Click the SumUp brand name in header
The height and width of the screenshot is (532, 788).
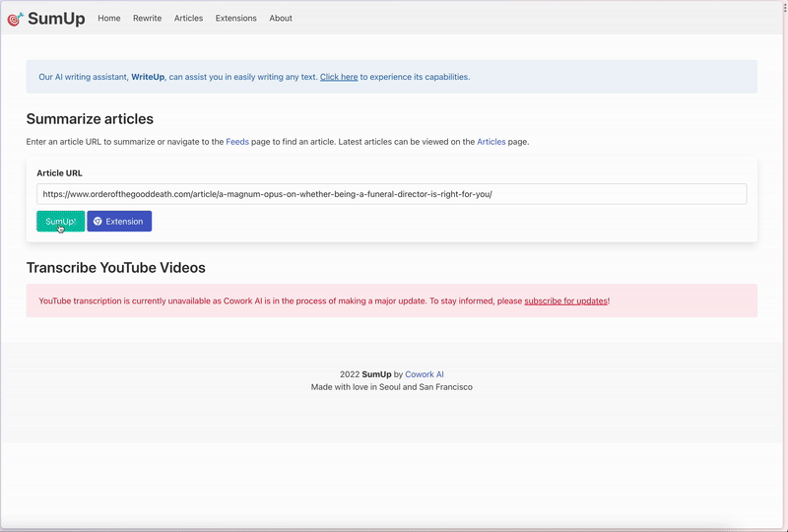point(56,19)
